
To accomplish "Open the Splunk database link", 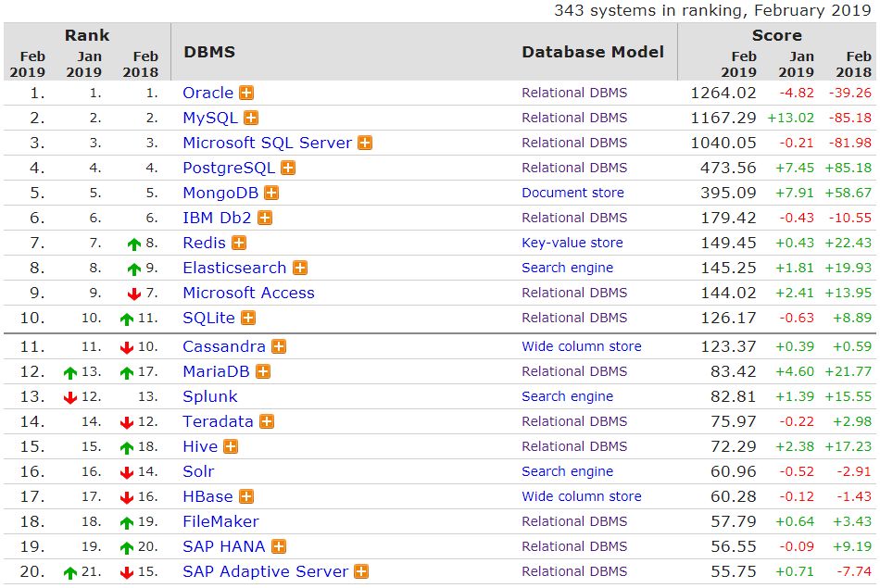I will point(209,396).
